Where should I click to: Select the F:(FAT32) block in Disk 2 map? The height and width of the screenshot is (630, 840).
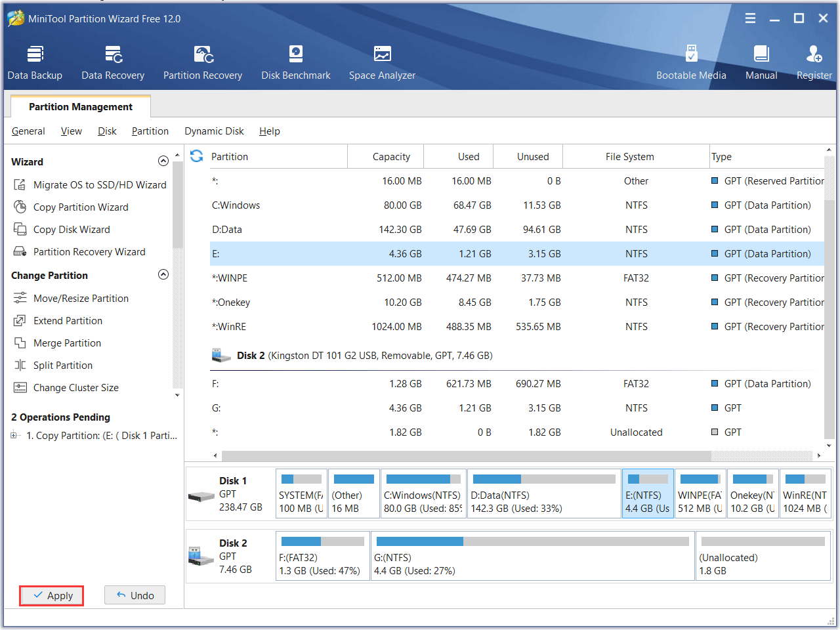[x=323, y=556]
